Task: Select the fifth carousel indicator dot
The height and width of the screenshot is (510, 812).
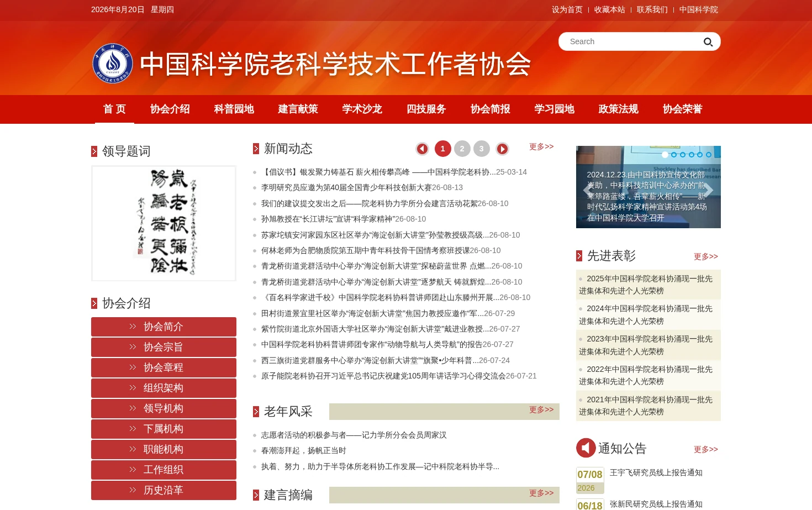Action: (700, 155)
